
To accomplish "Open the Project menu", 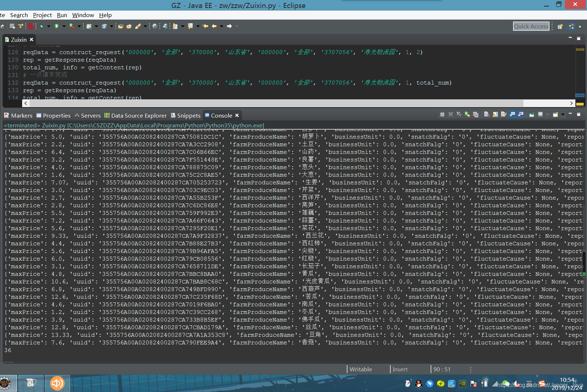I will point(42,15).
